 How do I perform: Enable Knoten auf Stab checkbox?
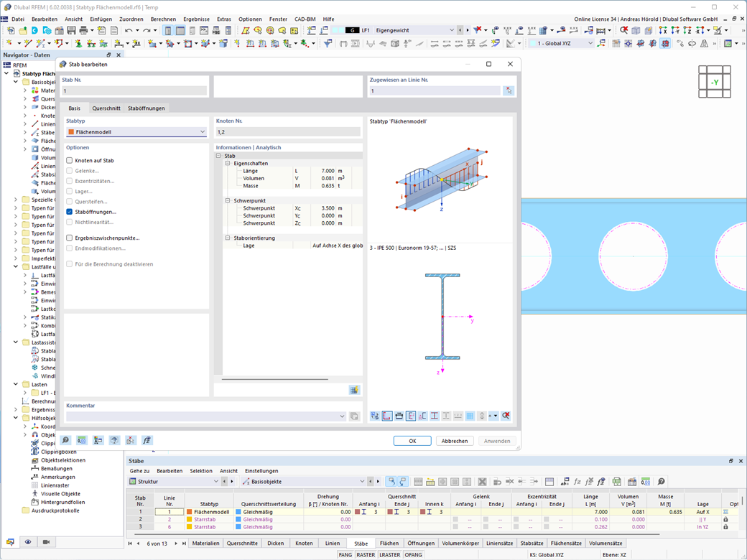coord(70,161)
